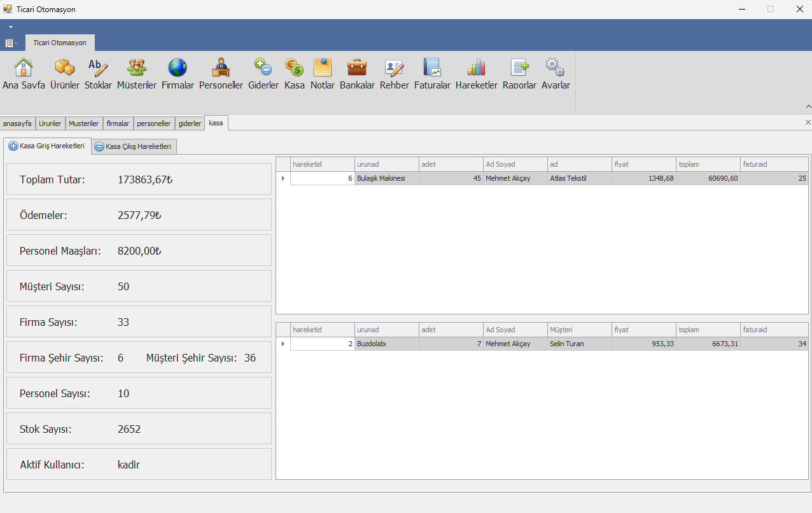Select the Atlas Tekstil cell
The width and height of the screenshot is (812, 513).
pyautogui.click(x=580, y=178)
